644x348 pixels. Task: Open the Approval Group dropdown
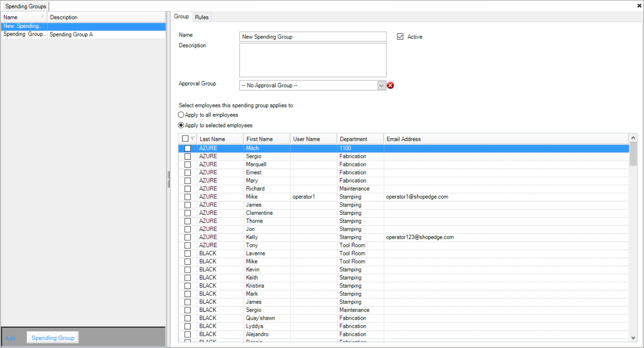pos(381,85)
